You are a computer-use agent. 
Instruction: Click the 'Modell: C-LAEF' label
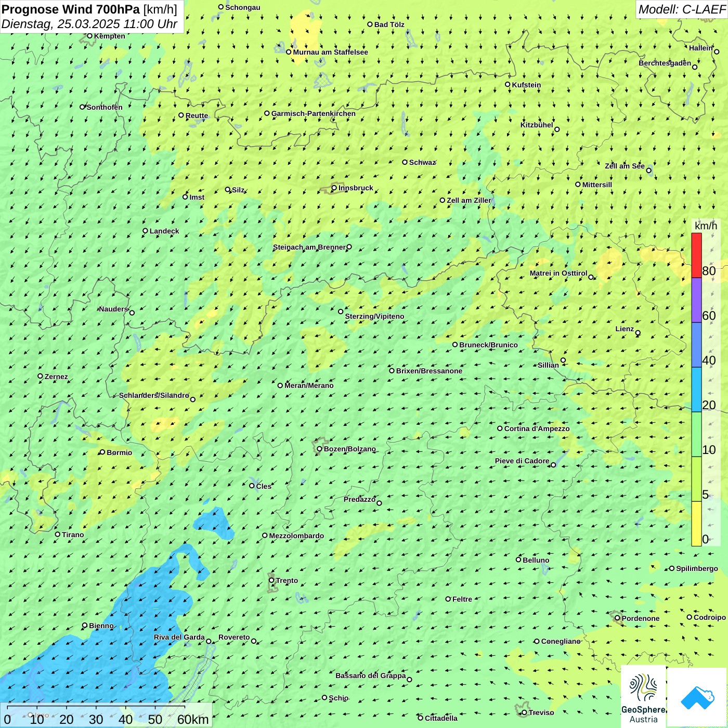tap(682, 9)
